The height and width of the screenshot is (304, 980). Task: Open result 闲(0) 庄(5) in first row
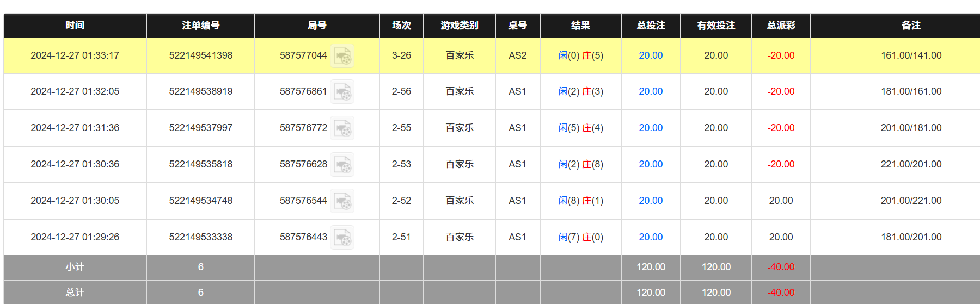pyautogui.click(x=580, y=55)
